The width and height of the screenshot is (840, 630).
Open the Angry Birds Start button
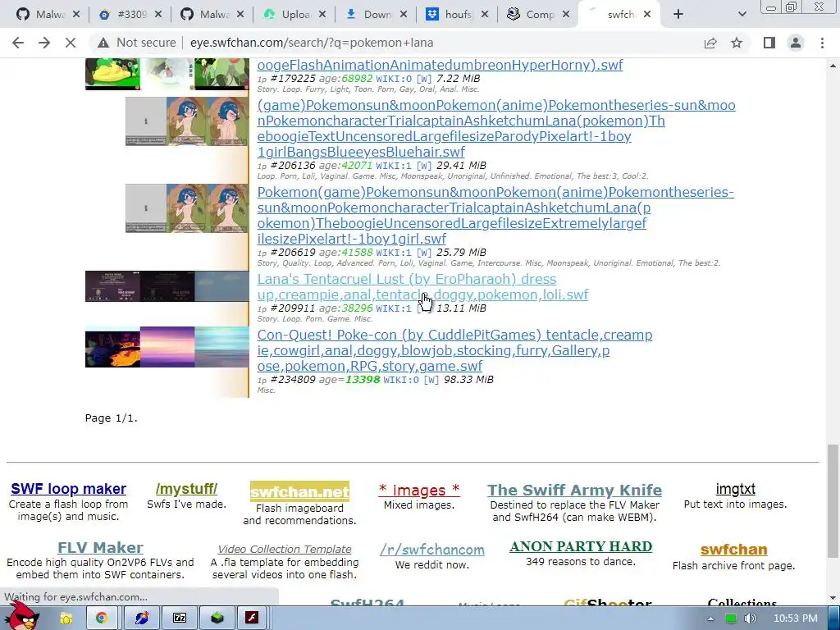coord(21,617)
